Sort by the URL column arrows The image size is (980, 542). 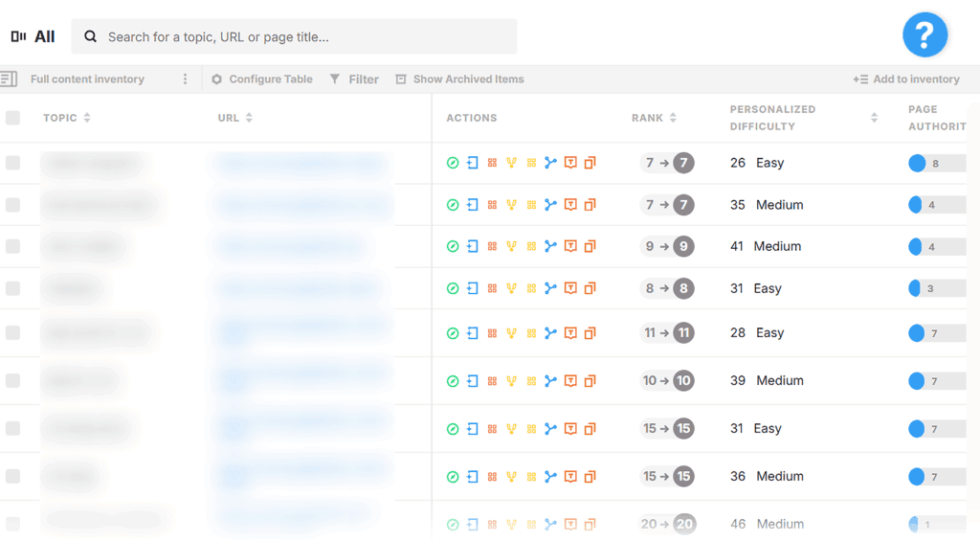(x=249, y=118)
